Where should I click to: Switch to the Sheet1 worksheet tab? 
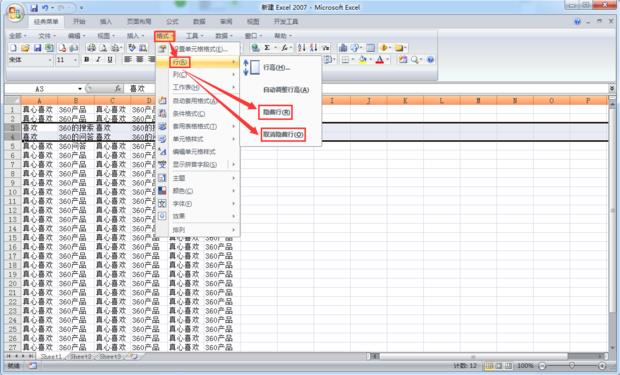(x=51, y=356)
